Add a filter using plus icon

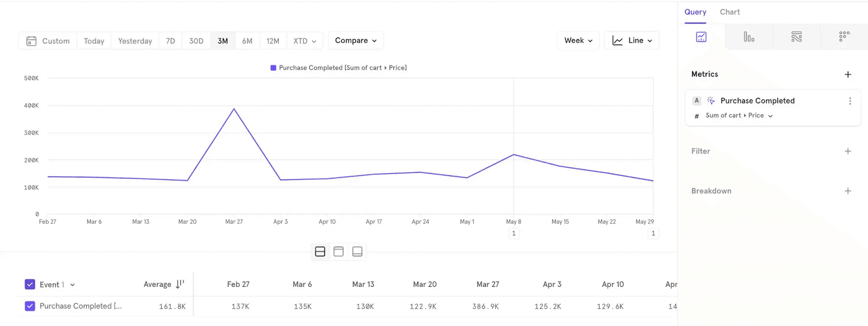tap(848, 151)
